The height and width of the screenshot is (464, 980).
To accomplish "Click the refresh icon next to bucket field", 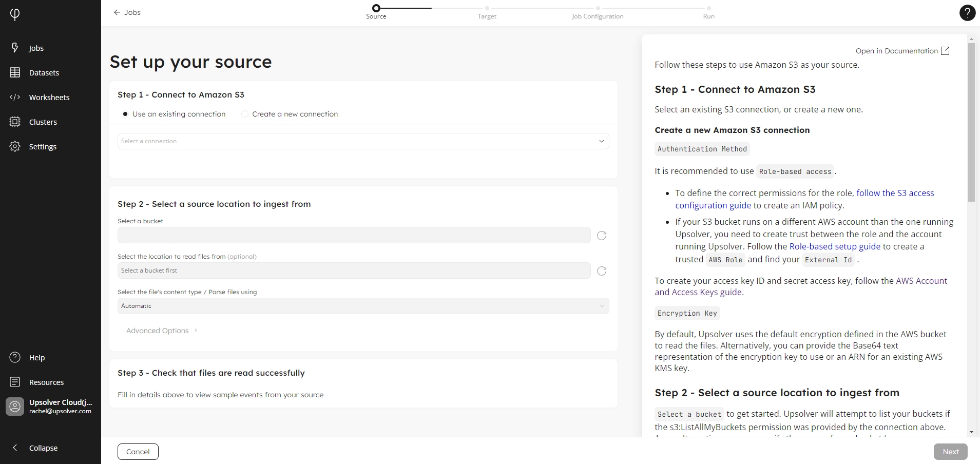I will coord(602,236).
